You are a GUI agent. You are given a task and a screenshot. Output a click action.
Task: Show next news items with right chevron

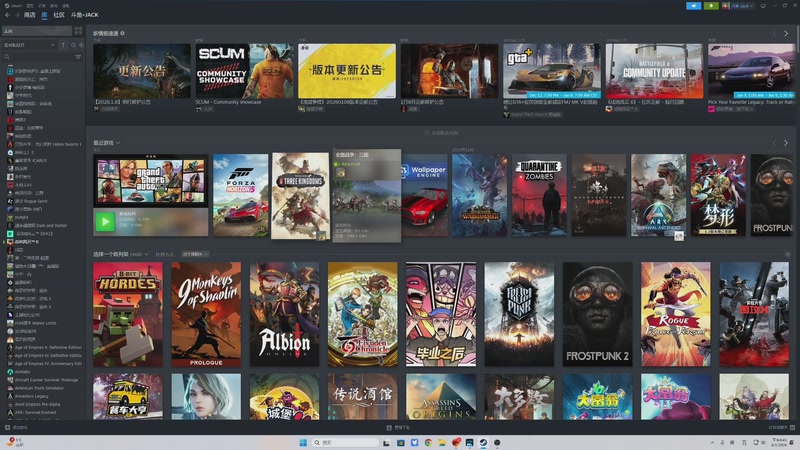point(786,33)
